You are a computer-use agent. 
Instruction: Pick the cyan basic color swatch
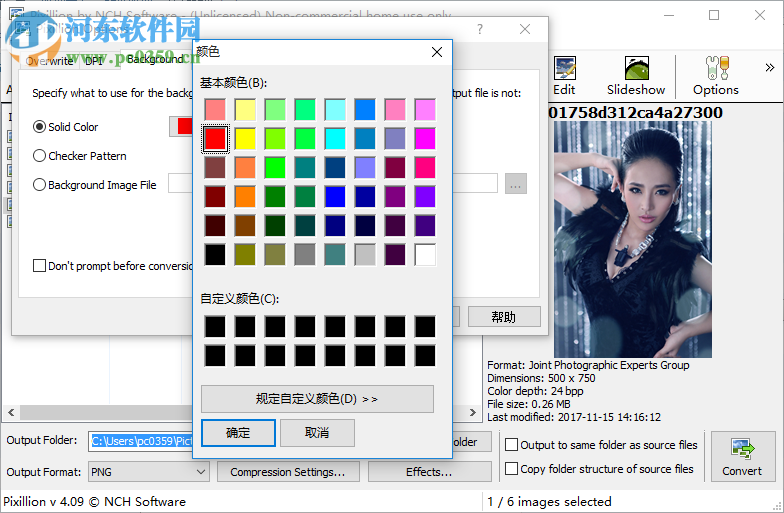(335, 138)
